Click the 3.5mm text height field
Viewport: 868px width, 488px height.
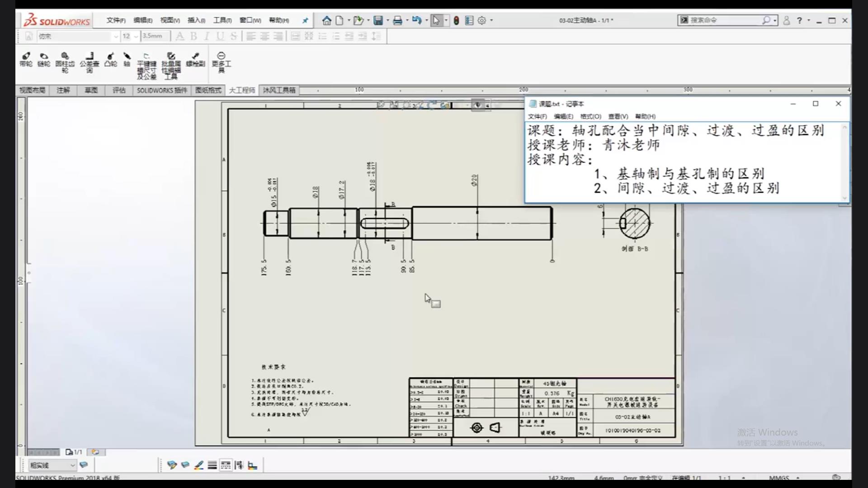click(156, 36)
